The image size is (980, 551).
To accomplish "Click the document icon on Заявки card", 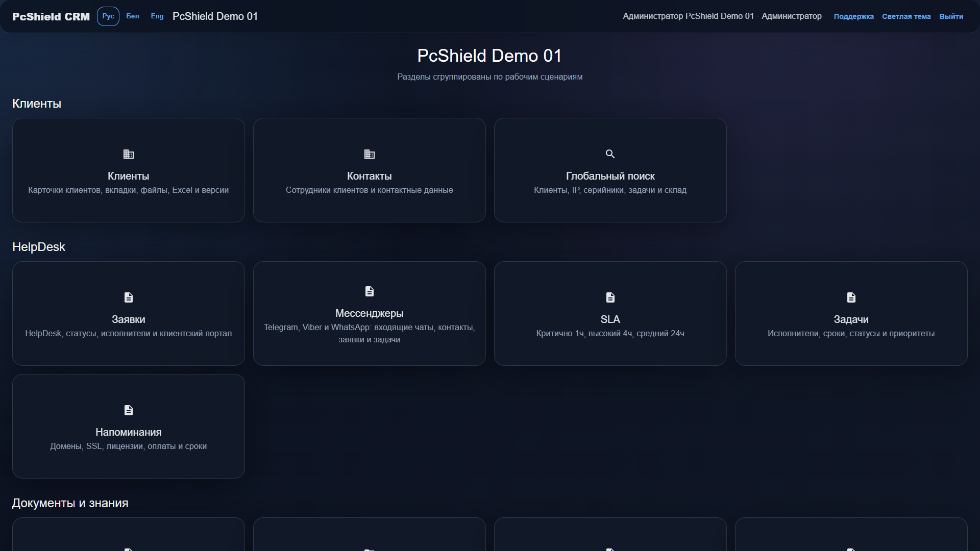I will point(129,297).
